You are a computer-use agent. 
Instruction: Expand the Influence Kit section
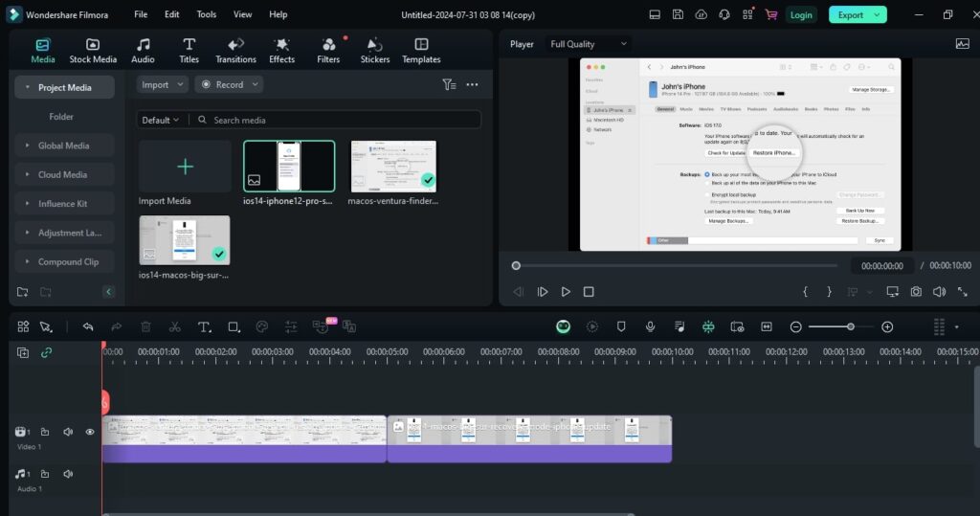28,203
